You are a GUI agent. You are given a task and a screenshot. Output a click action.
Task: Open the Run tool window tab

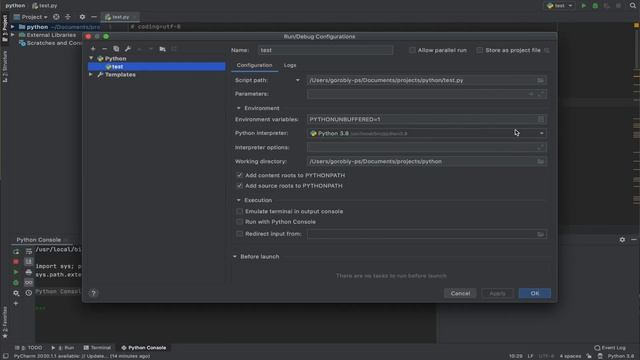[63, 348]
